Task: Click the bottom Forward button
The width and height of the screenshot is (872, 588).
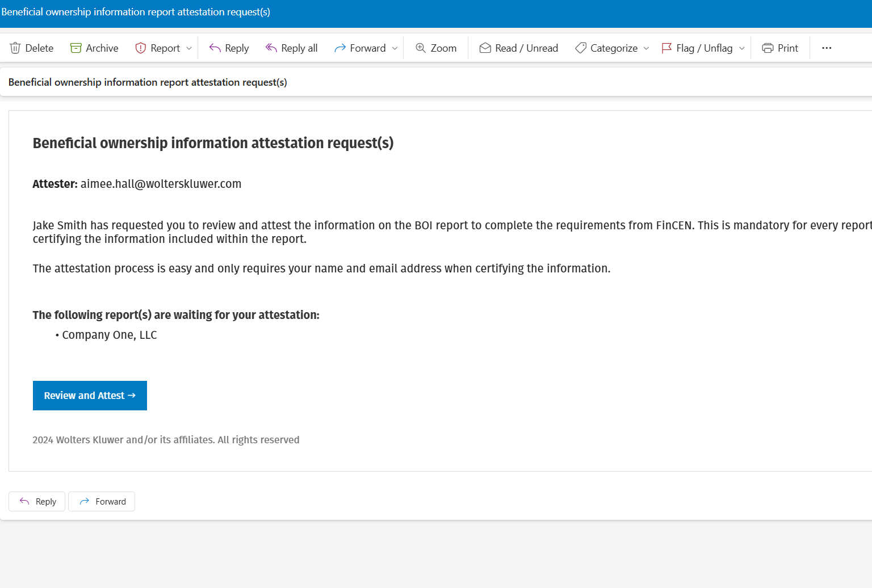Action: 102,502
